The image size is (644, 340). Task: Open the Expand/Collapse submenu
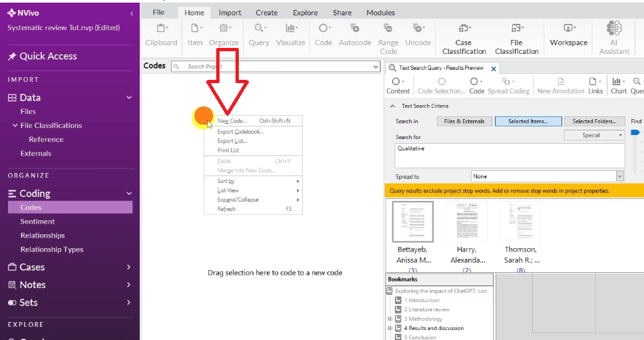coord(253,200)
